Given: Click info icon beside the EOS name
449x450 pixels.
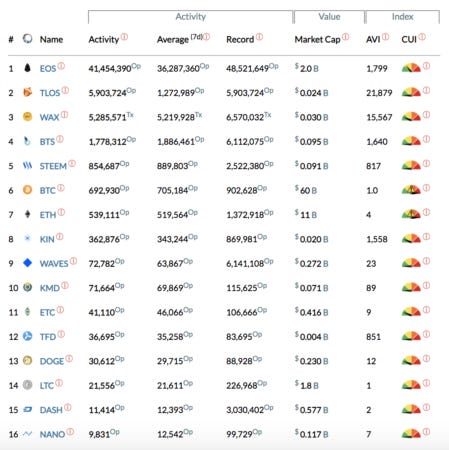Looking at the screenshot, I should click(61, 66).
